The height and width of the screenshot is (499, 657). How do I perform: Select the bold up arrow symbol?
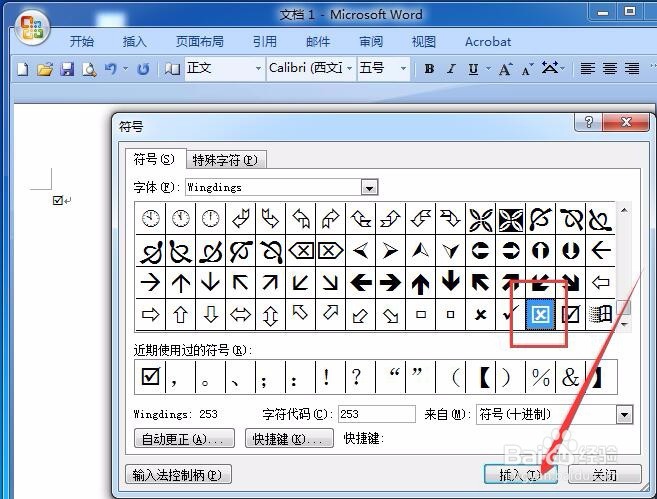pyautogui.click(x=420, y=282)
